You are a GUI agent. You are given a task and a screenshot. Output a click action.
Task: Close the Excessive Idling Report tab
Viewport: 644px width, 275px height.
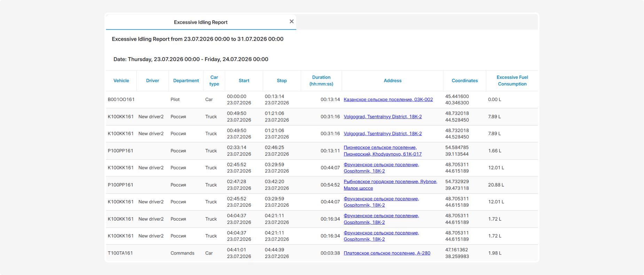pos(292,22)
